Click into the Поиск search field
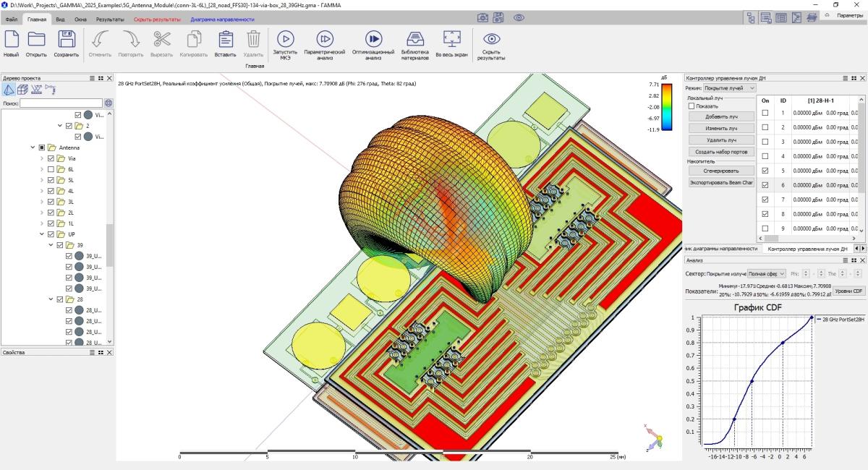 [61, 103]
